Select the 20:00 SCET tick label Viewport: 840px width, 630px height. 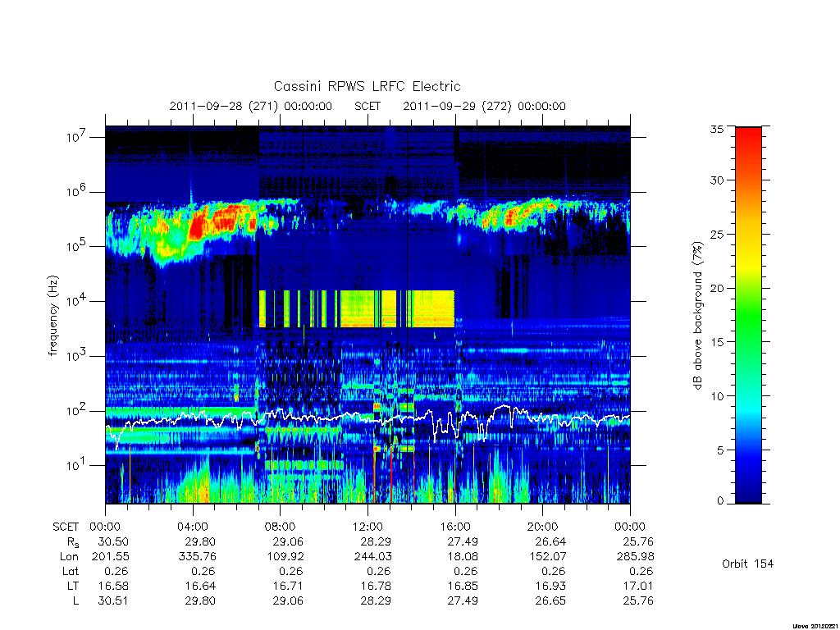click(543, 527)
